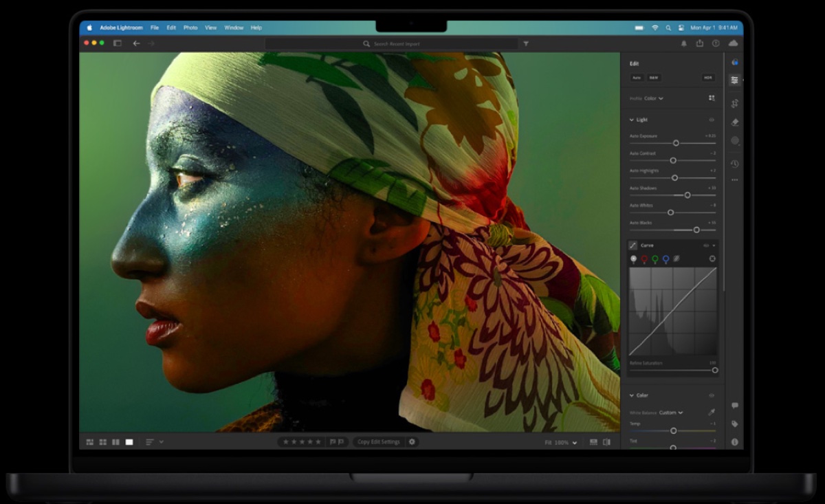The width and height of the screenshot is (825, 504).
Task: Open the Copy Edit Settings gear icon
Action: pyautogui.click(x=411, y=442)
